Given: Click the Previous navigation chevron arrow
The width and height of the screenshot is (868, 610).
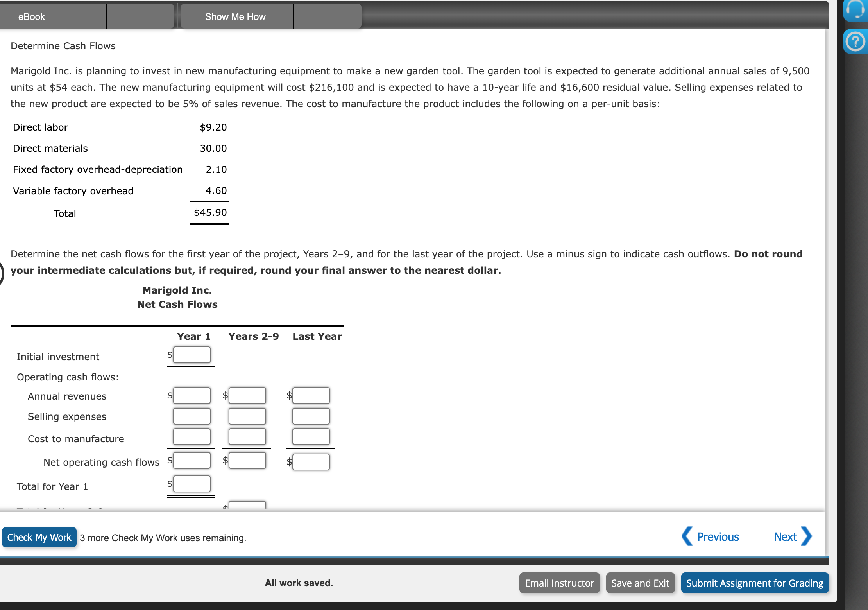Looking at the screenshot, I should (687, 537).
